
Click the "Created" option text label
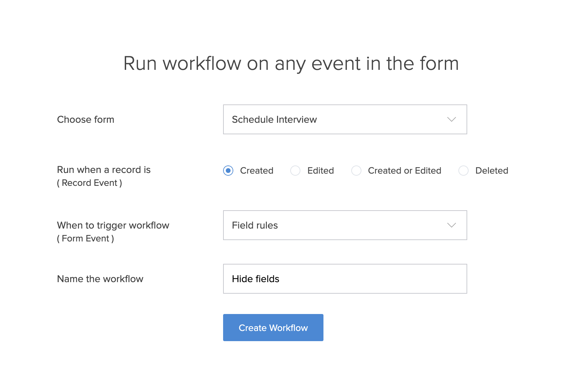pyautogui.click(x=257, y=171)
